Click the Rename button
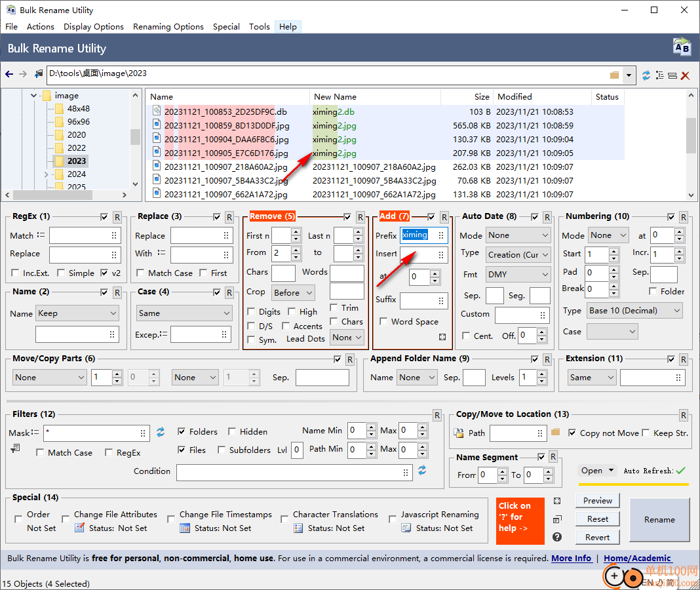 coord(659,519)
